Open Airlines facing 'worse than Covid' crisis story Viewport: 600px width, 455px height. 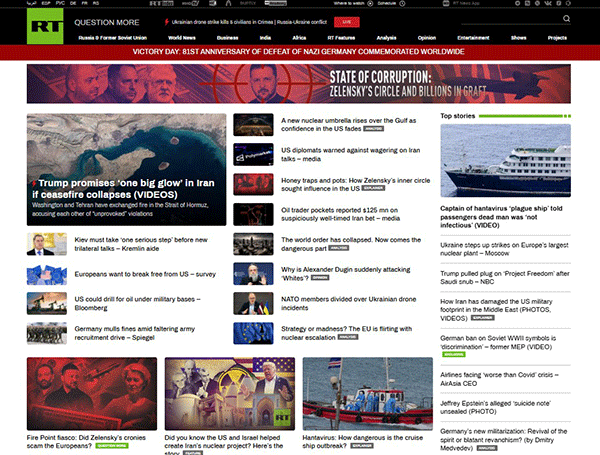pyautogui.click(x=499, y=379)
